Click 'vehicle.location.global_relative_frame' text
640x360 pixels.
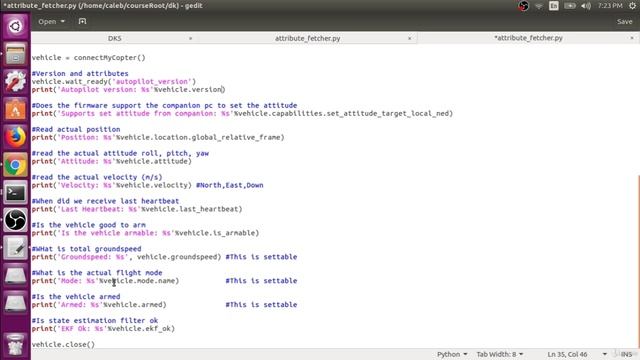click(200, 138)
